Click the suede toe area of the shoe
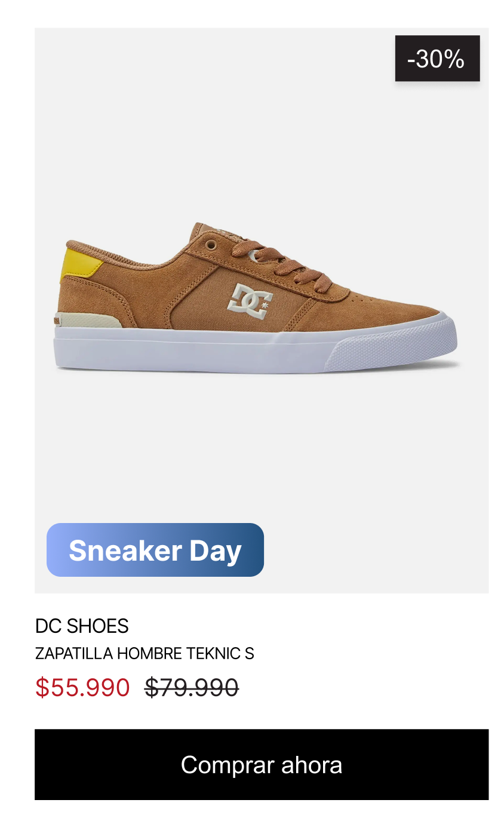 click(388, 307)
